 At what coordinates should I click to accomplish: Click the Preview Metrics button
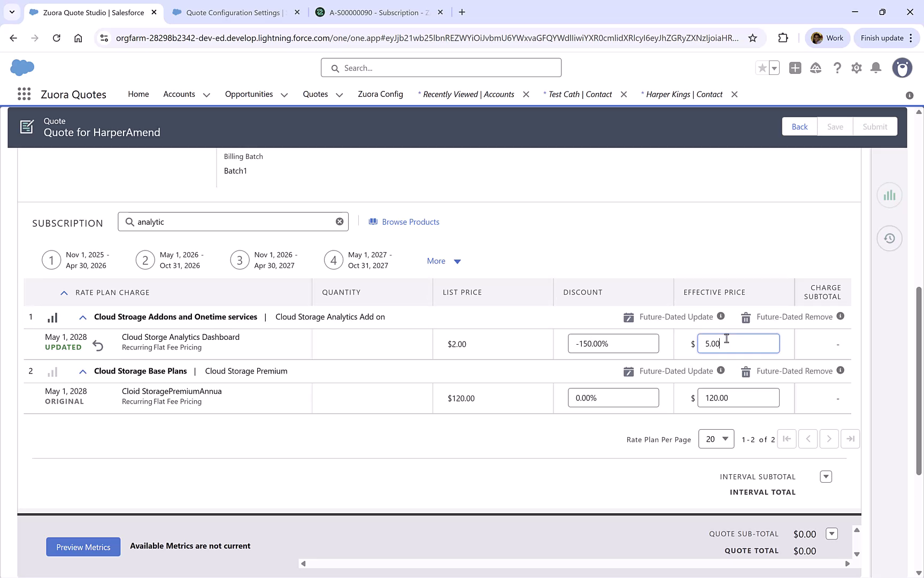point(83,547)
